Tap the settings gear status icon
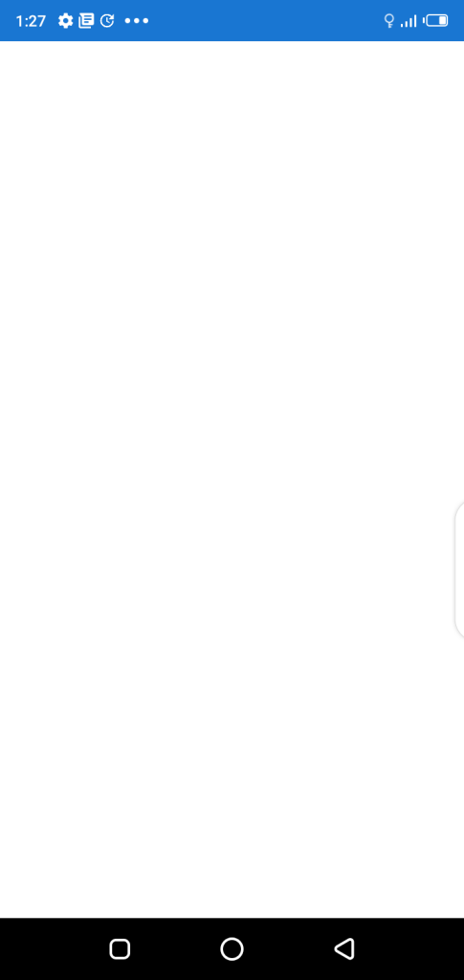 tap(66, 21)
